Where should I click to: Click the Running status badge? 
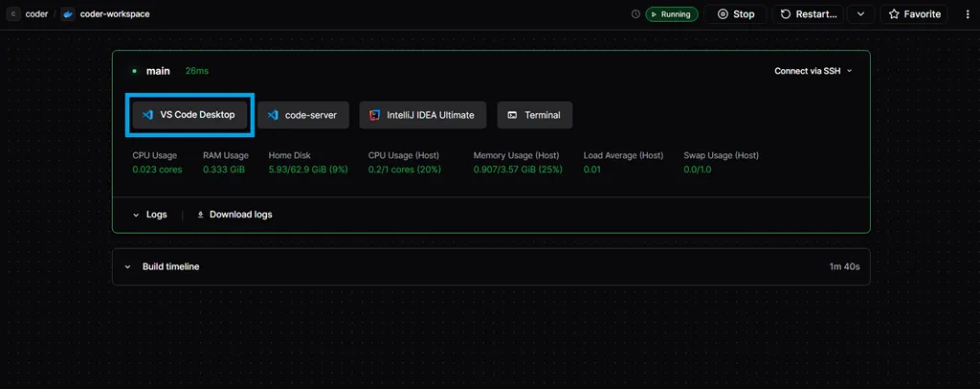(672, 14)
